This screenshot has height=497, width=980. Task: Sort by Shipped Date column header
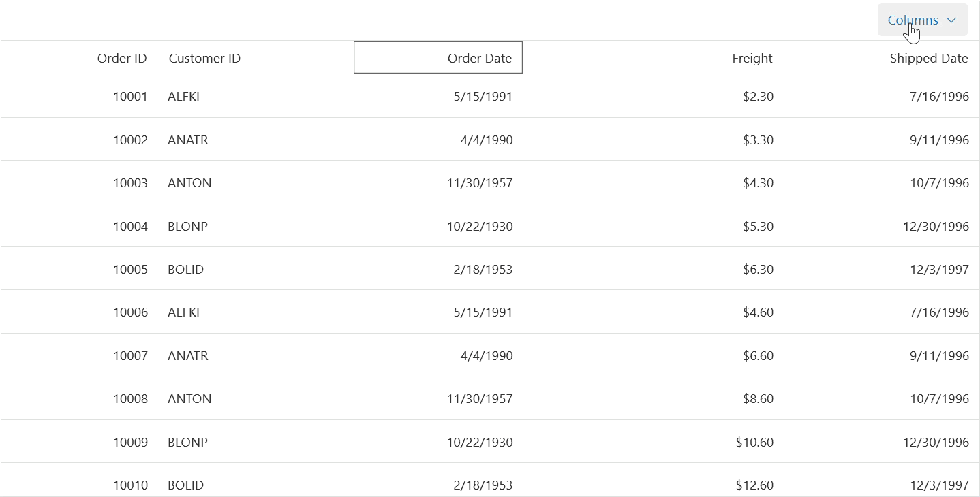(928, 58)
